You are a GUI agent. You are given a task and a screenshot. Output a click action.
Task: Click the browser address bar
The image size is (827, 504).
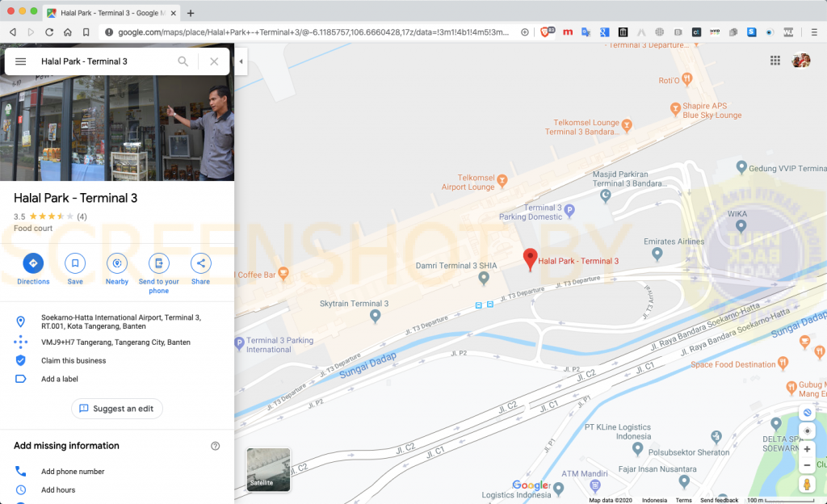[x=313, y=32]
